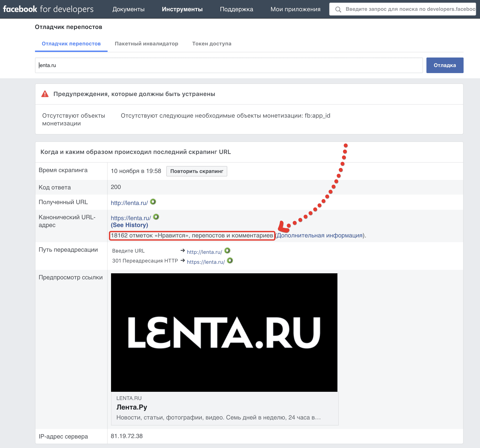The width and height of the screenshot is (480, 448).
Task: Open the Документы menu
Action: (129, 9)
